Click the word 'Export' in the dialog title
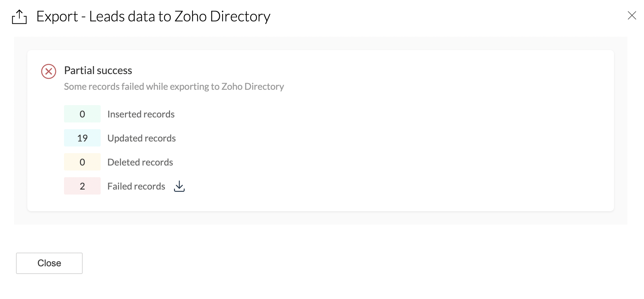Screen dimensions: 644x299 pyautogui.click(x=57, y=16)
